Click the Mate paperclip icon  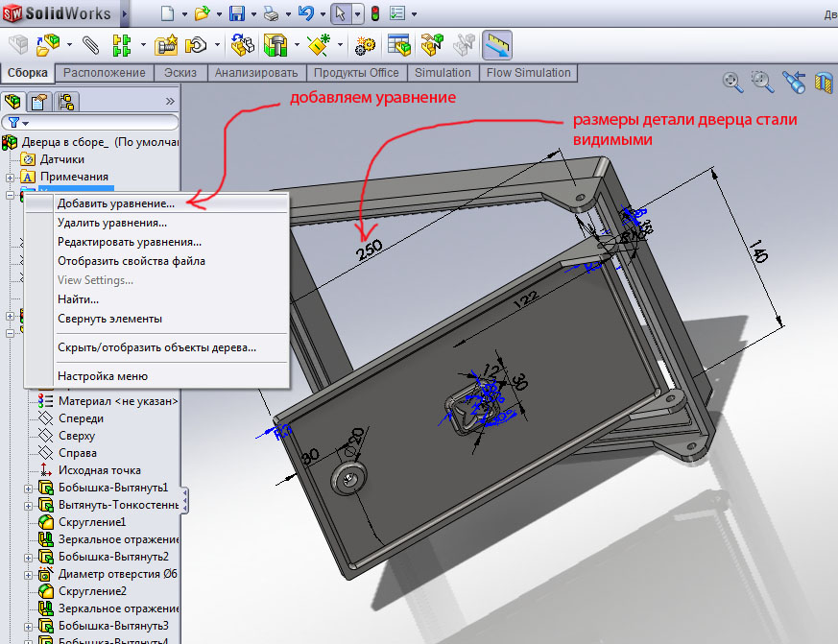tap(90, 45)
